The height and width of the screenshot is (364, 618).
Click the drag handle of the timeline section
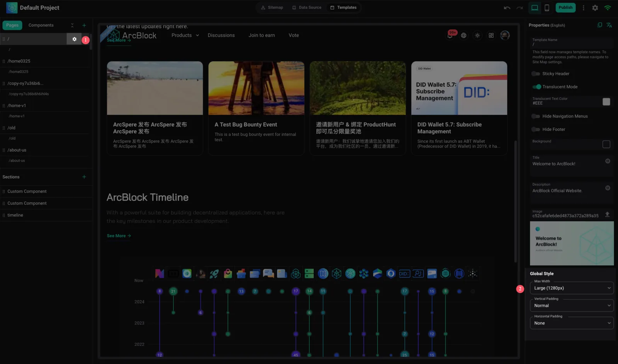tap(4, 215)
